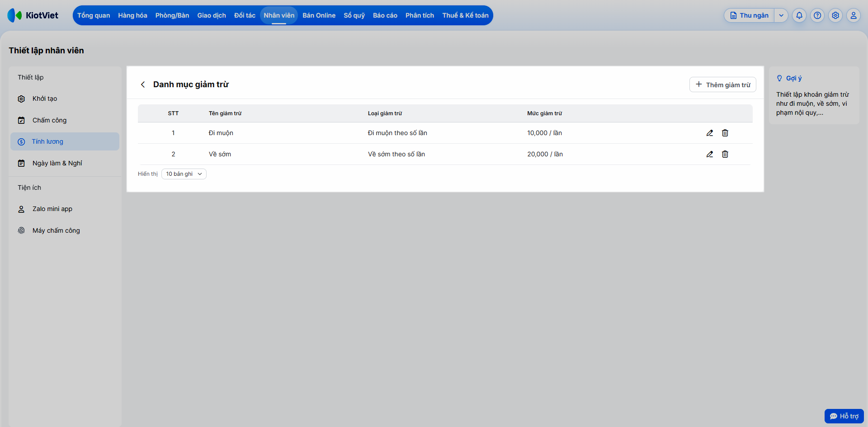This screenshot has width=868, height=427.
Task: Click Đi muộn theo số lần cell
Action: click(397, 133)
